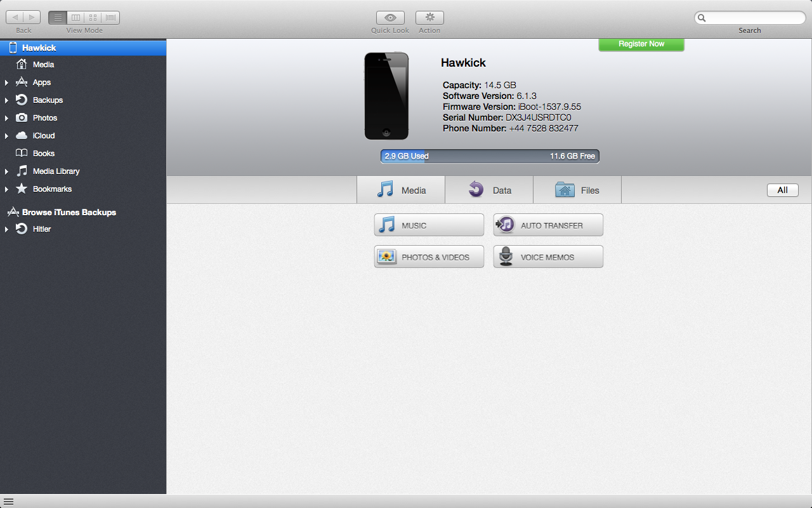The image size is (812, 508).
Task: Click the search magnifier icon
Action: tap(702, 18)
